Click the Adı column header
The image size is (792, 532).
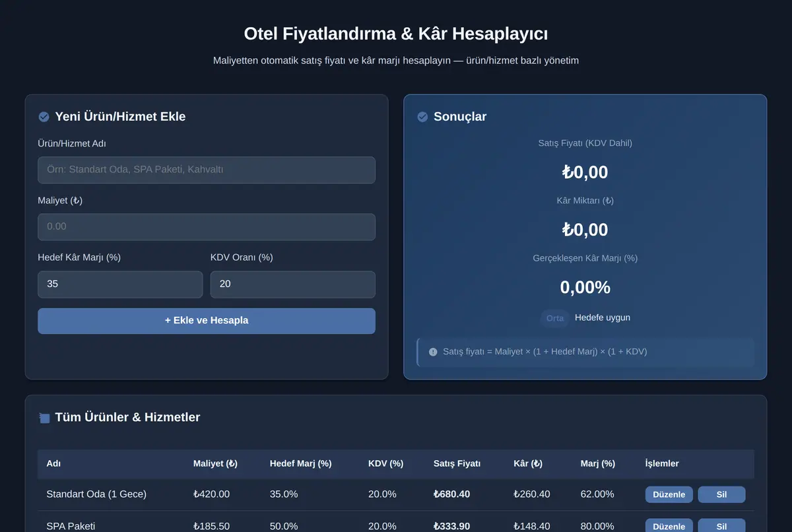point(53,464)
